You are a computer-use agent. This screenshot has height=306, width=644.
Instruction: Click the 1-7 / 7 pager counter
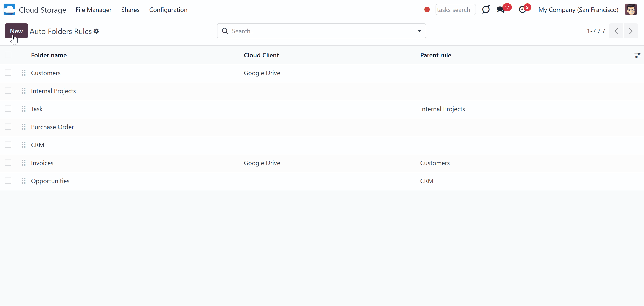pyautogui.click(x=596, y=31)
